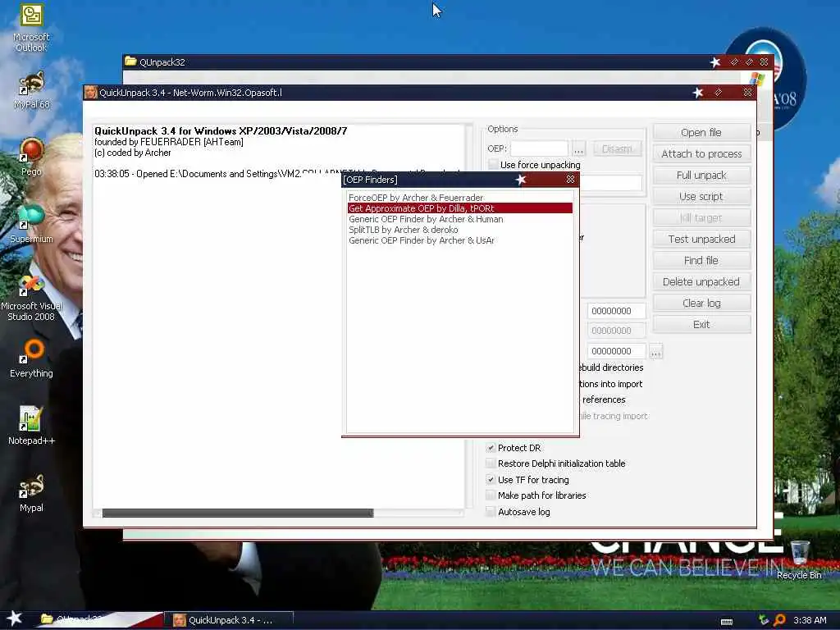Screen dimensions: 840x630
Task: Click the QuickUnpack 3.4 taskbar button
Action: click(x=229, y=620)
